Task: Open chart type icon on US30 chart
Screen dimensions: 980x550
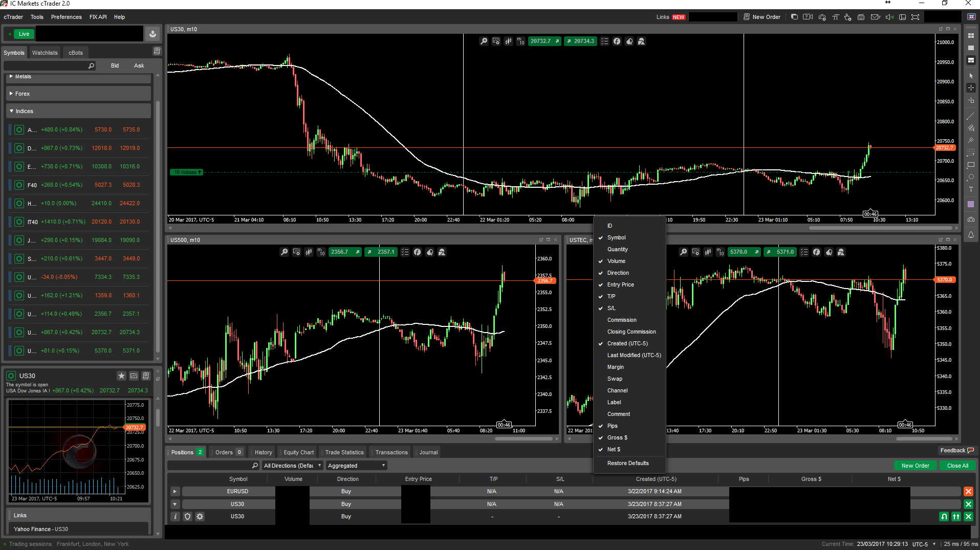Action: pos(508,41)
